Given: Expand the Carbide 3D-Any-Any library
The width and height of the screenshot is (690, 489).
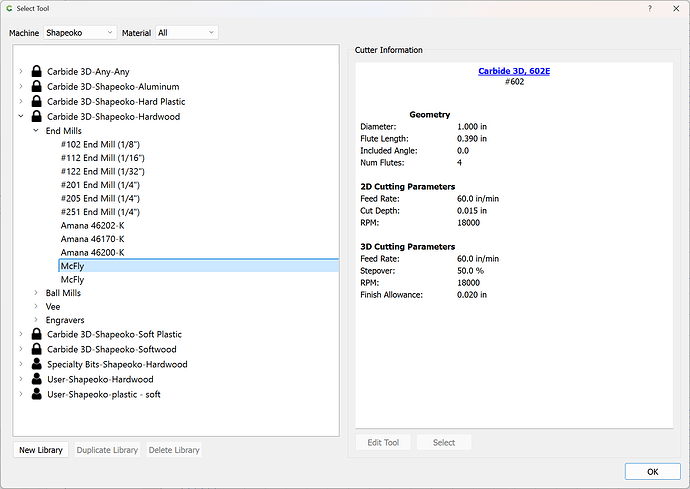Looking at the screenshot, I should tap(21, 71).
